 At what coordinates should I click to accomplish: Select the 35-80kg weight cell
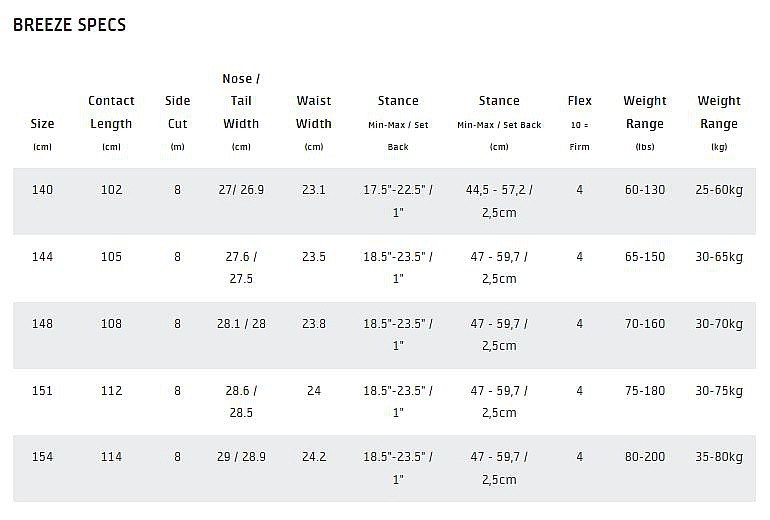click(719, 457)
